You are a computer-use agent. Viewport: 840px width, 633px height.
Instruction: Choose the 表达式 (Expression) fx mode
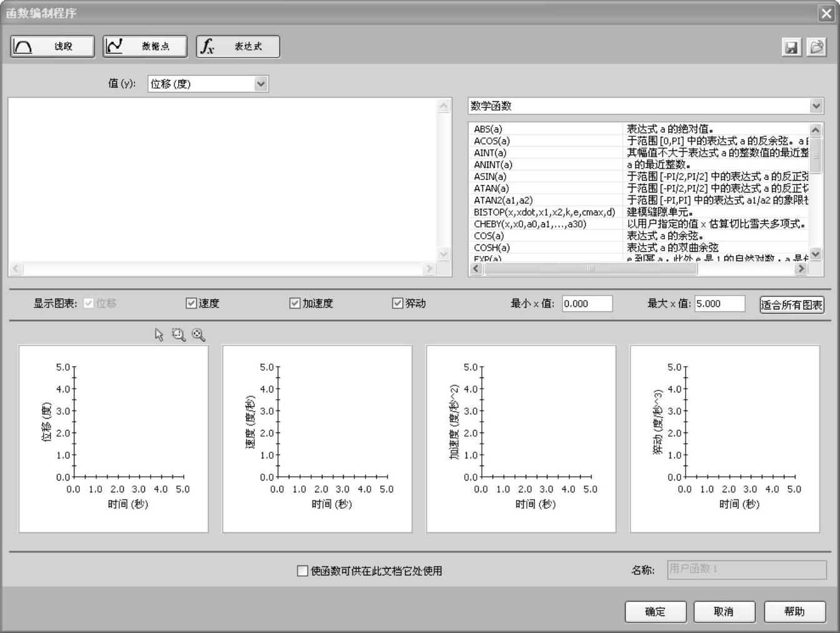coord(237,46)
